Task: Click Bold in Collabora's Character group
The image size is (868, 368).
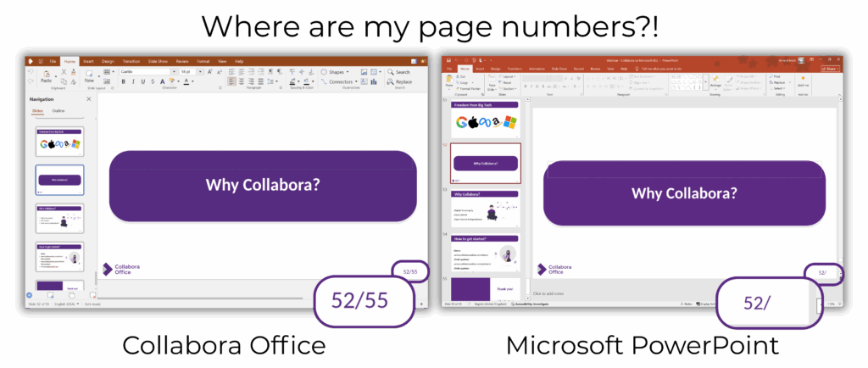Action: pyautogui.click(x=124, y=82)
